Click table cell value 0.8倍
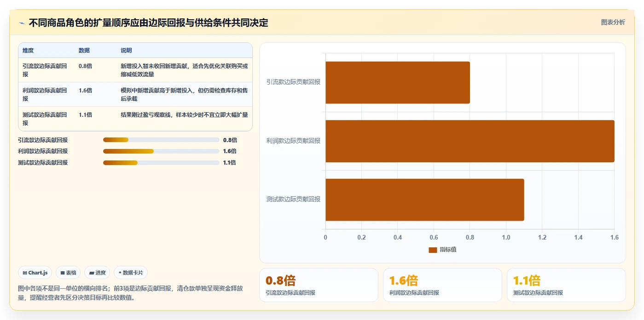This screenshot has height=320, width=644. [85, 66]
